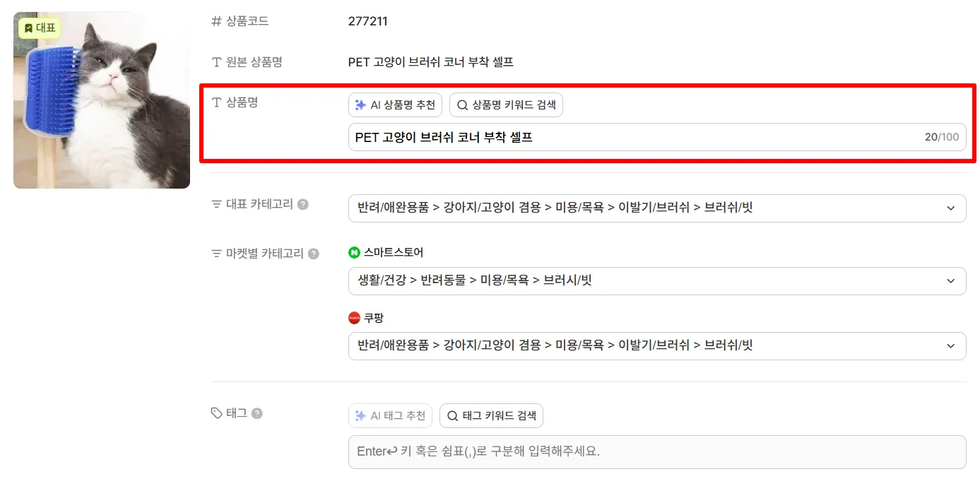
Task: Click help icon next to 대표 카테고리
Action: click(303, 204)
